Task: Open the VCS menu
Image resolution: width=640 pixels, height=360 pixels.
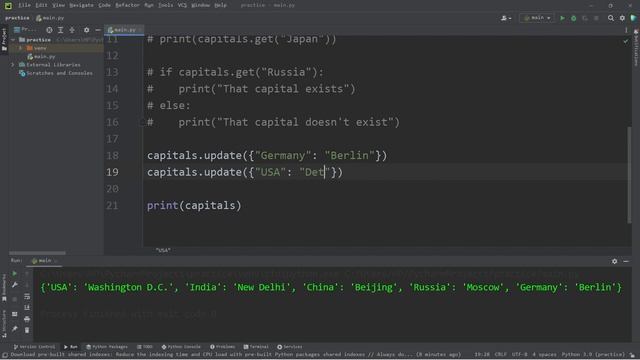Action: [x=182, y=5]
